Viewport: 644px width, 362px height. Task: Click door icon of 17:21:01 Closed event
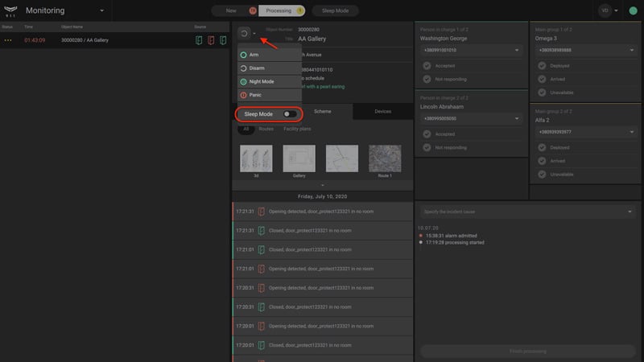pos(261,249)
